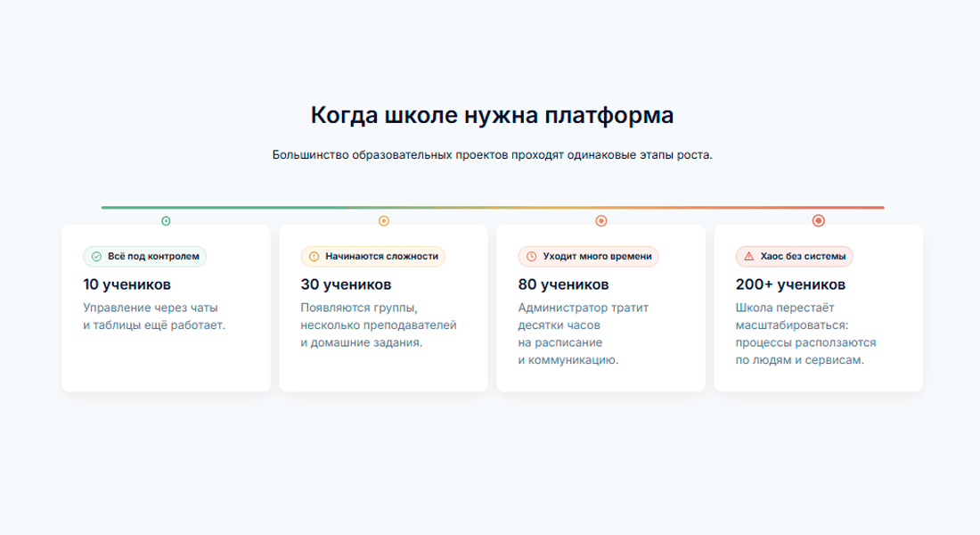Image resolution: width=980 pixels, height=535 pixels.
Task: Click the 'Хаос без системы' badge
Action: pos(795,257)
